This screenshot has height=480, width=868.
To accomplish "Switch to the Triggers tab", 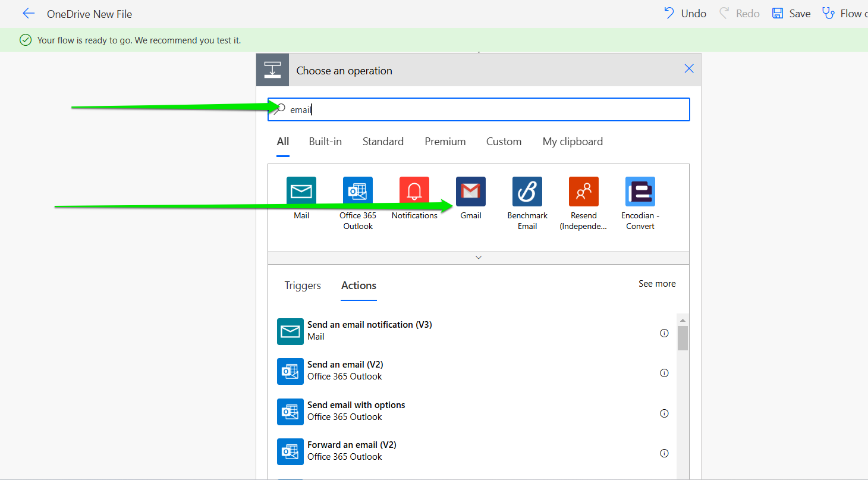I will (x=303, y=286).
